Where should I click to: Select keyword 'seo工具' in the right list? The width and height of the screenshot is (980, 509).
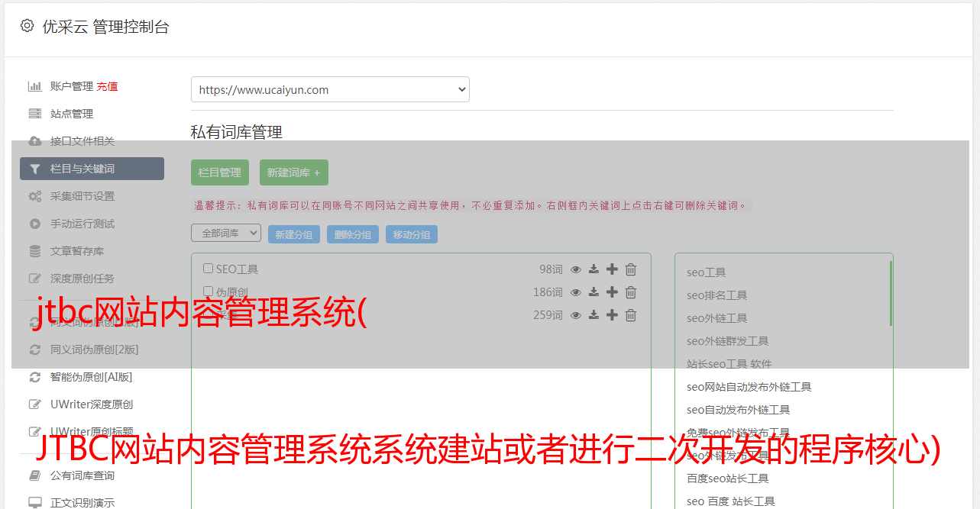coord(706,272)
